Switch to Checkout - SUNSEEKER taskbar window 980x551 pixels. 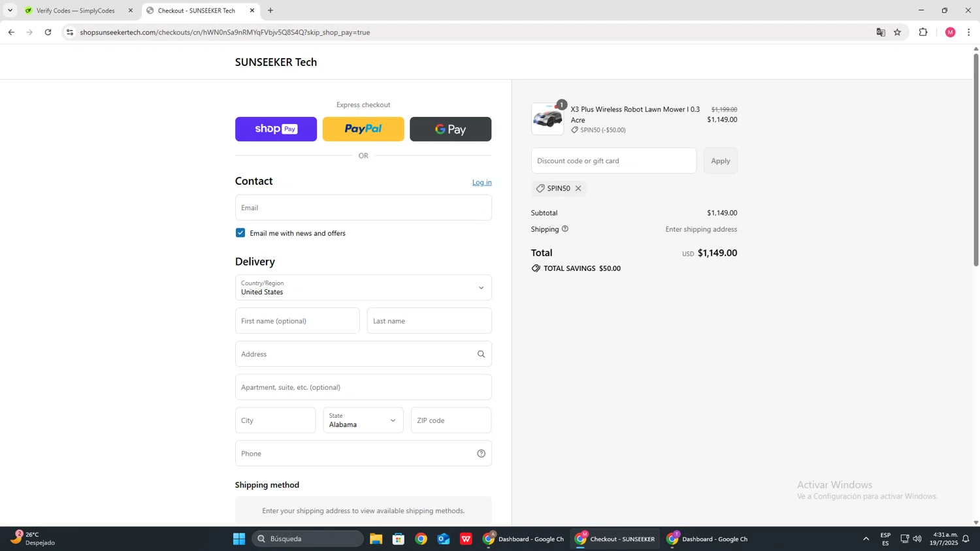pyautogui.click(x=615, y=539)
